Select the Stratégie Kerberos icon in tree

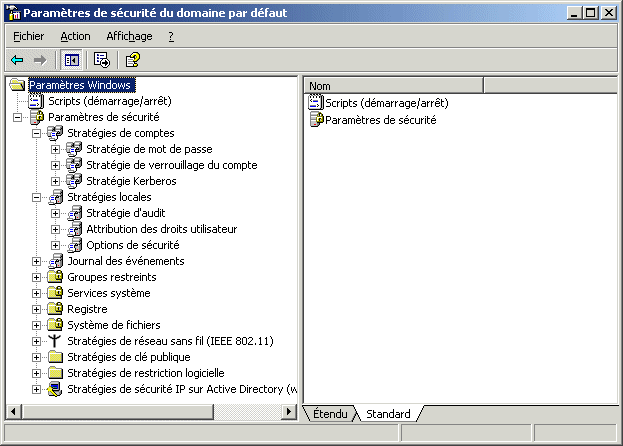(x=74, y=181)
